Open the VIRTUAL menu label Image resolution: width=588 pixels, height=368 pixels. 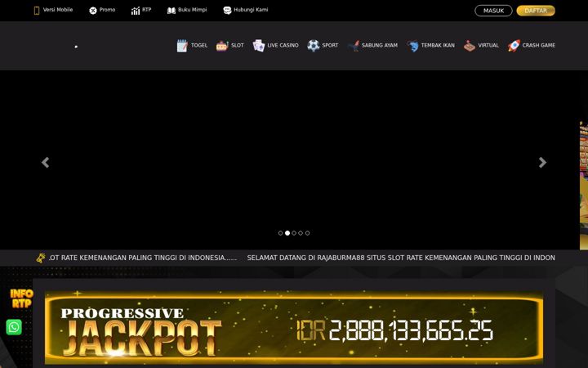tap(488, 46)
